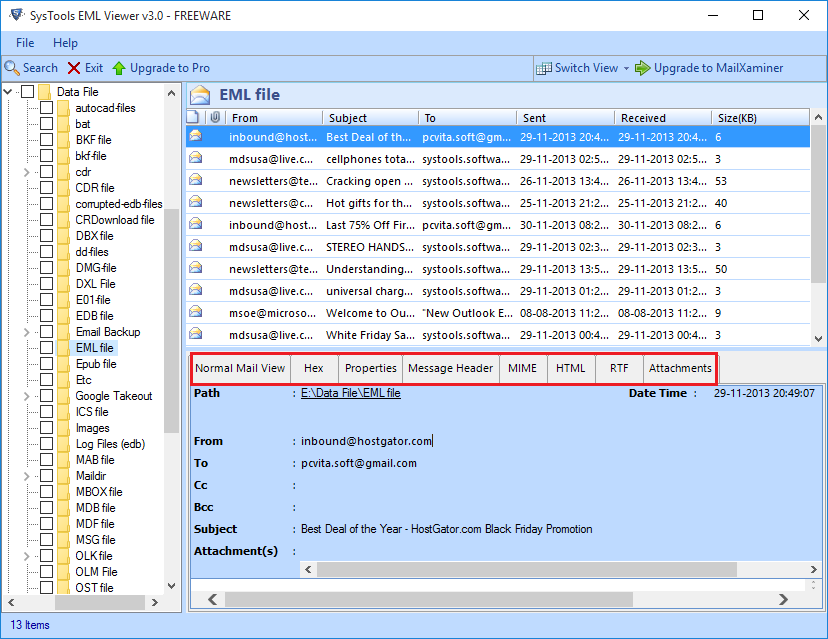Click the attachment paperclip column header icon

click(215, 117)
